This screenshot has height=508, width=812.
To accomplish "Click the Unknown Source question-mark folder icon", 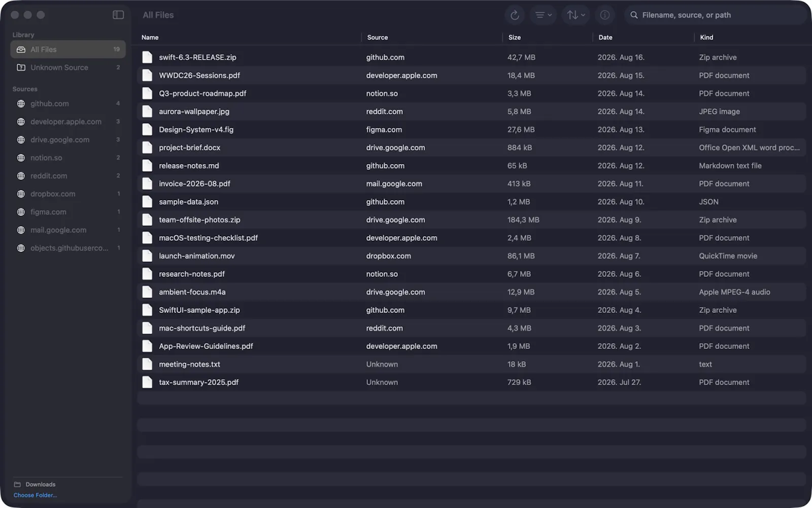I will coord(21,68).
